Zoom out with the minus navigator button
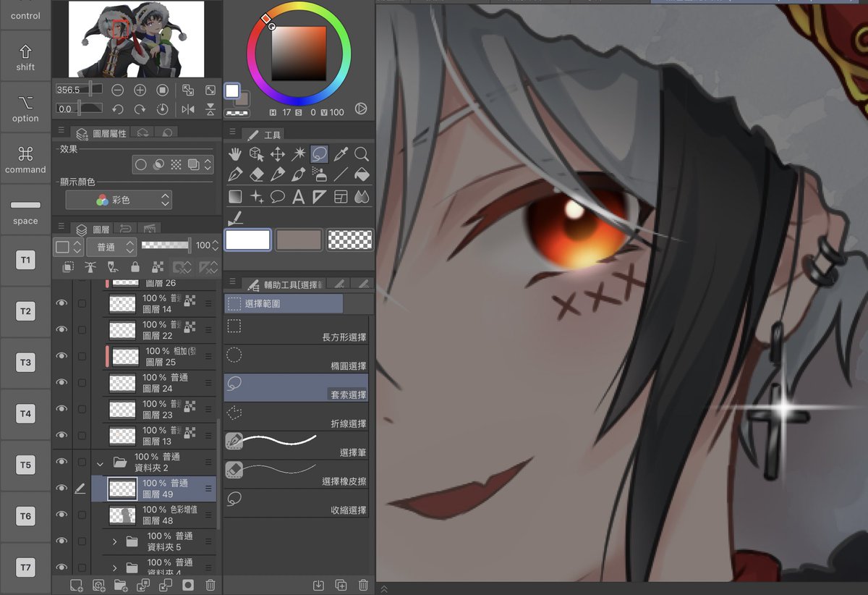Screen dimensions: 868x595 click(x=117, y=90)
